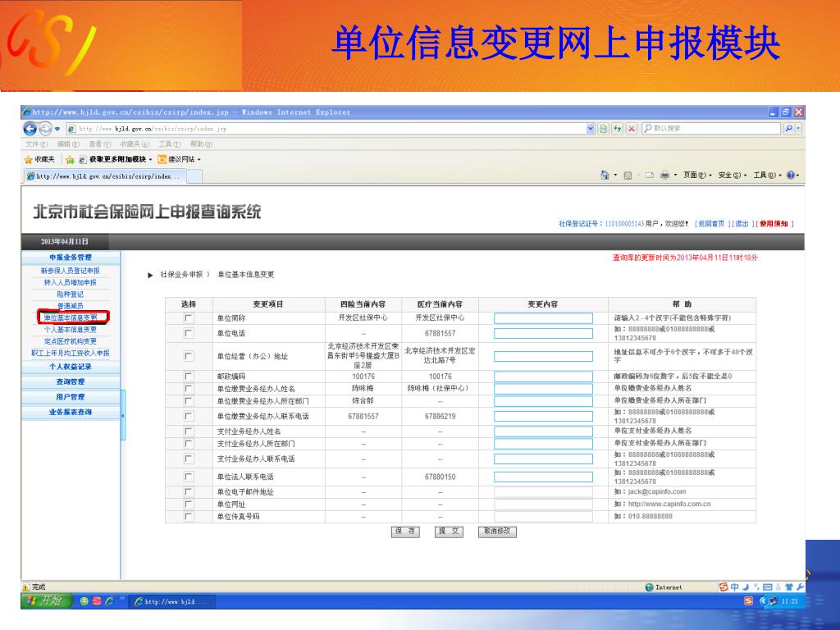The height and width of the screenshot is (630, 840).
Task: Open the 收藏夹 menu in menu bar
Action: pos(135,144)
